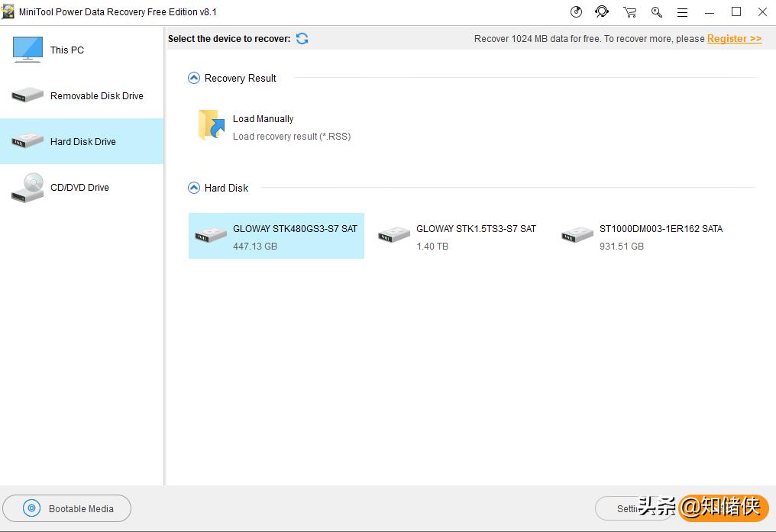Maximize the MiniTool window

pyautogui.click(x=736, y=12)
